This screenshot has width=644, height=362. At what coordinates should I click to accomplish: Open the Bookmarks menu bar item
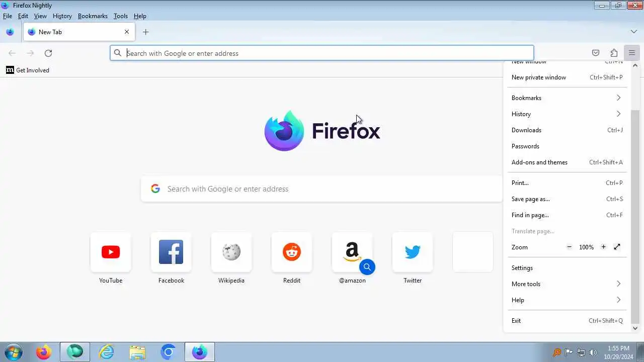coord(93,16)
